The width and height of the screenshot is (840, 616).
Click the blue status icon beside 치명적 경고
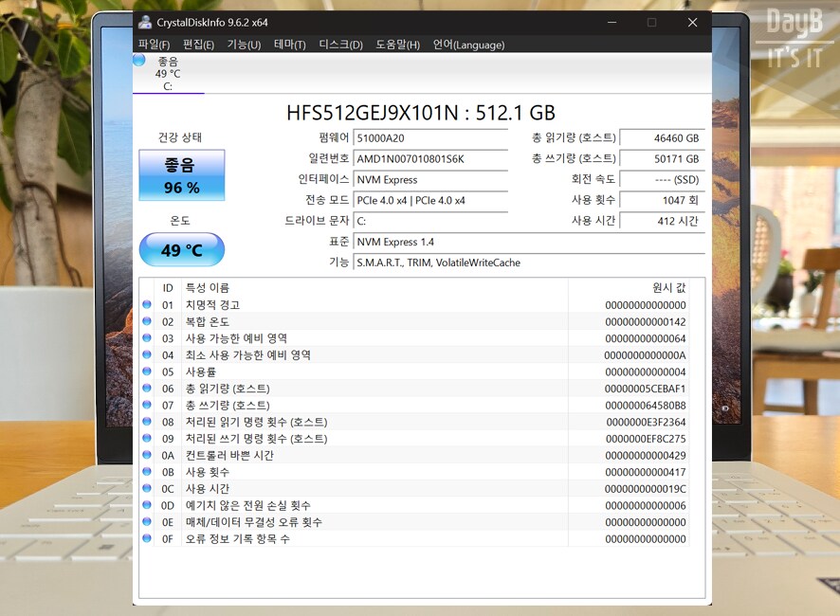149,304
